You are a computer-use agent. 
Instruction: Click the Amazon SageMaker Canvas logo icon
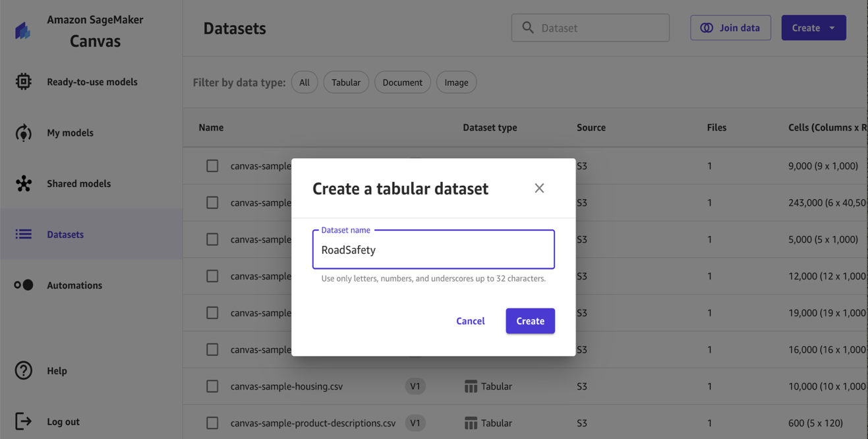pyautogui.click(x=23, y=30)
